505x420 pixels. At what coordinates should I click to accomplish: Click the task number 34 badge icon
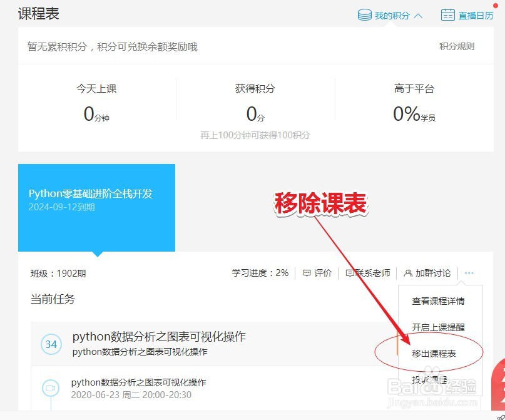(x=51, y=344)
